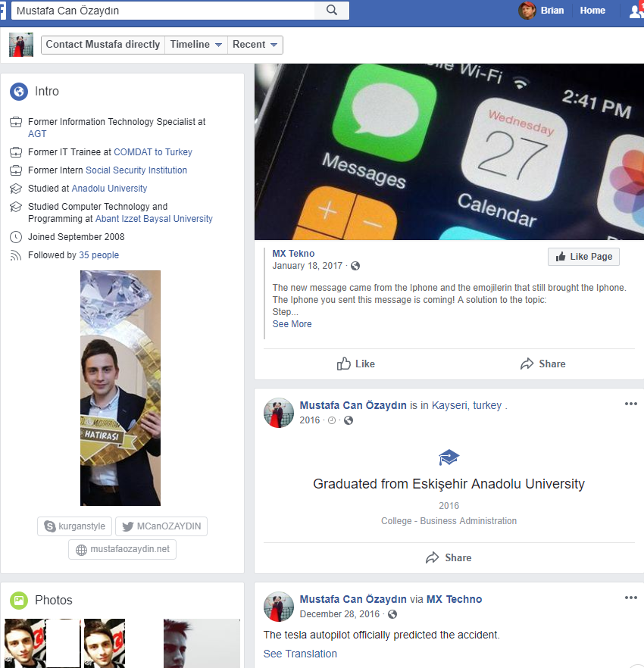Click Joined September 2008 text
The image size is (644, 668).
click(77, 237)
